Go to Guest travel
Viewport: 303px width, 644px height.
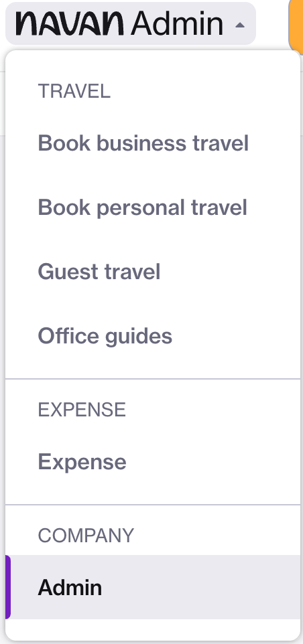tap(153, 272)
